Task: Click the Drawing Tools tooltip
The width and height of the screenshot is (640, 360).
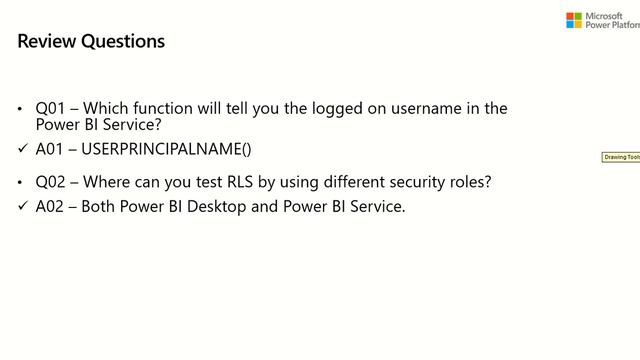Action: point(621,157)
